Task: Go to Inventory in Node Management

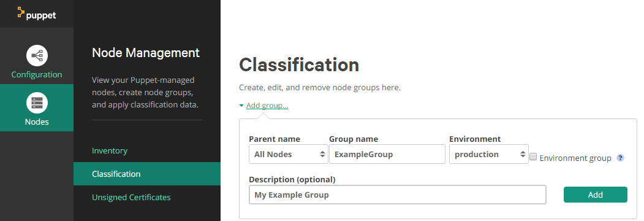Action: (110, 150)
